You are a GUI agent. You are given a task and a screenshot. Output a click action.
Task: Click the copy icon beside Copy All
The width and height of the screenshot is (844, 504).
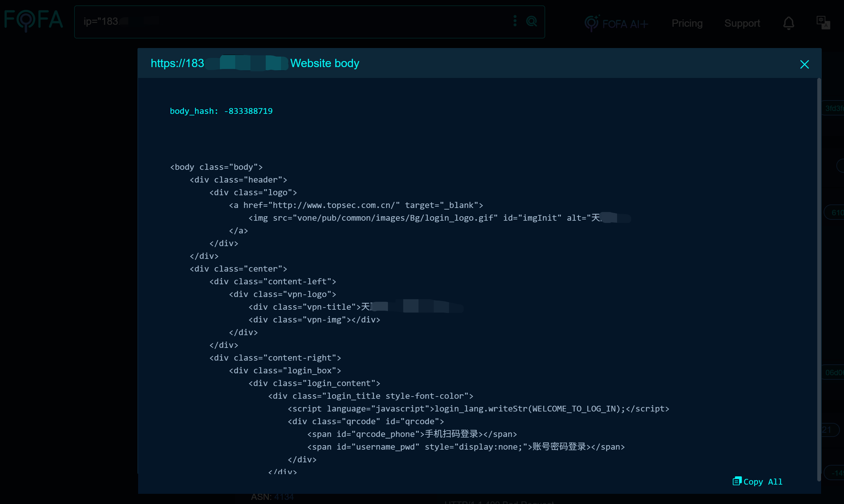pyautogui.click(x=737, y=481)
